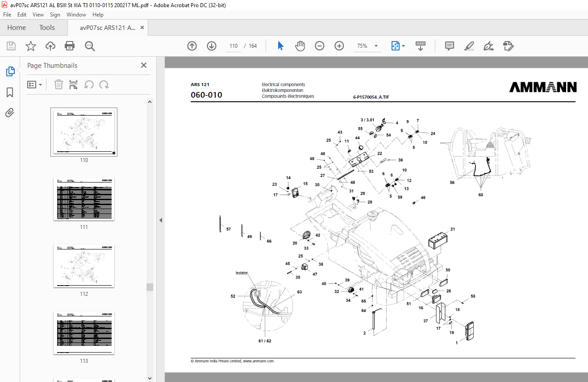Upload the file with the cloud icon
588x382 pixels.
pyautogui.click(x=50, y=46)
